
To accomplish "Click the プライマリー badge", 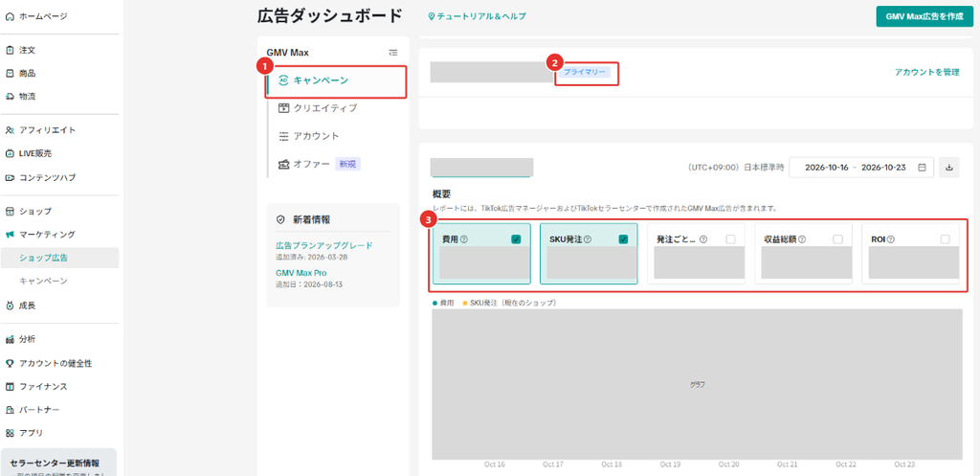I will click(x=585, y=73).
